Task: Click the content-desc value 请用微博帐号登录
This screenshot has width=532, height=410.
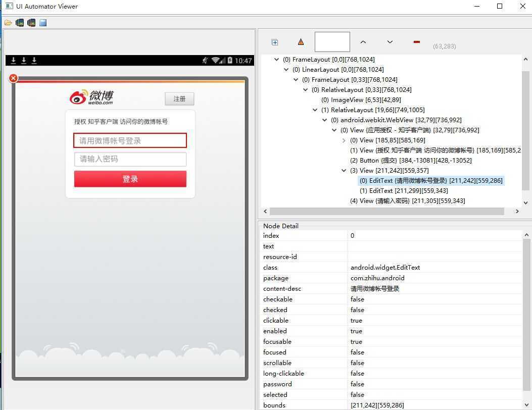Action: pyautogui.click(x=374, y=289)
